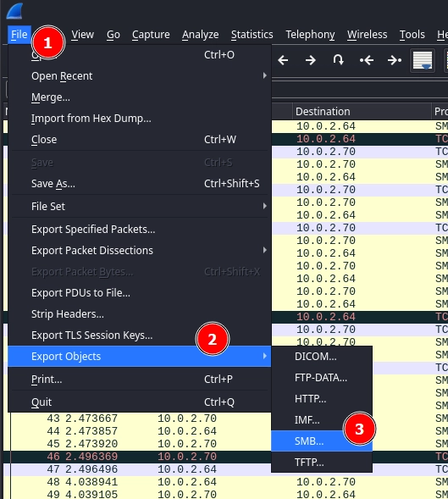
Task: Toggle auto-scroll during live capture icon
Action: [x=423, y=60]
